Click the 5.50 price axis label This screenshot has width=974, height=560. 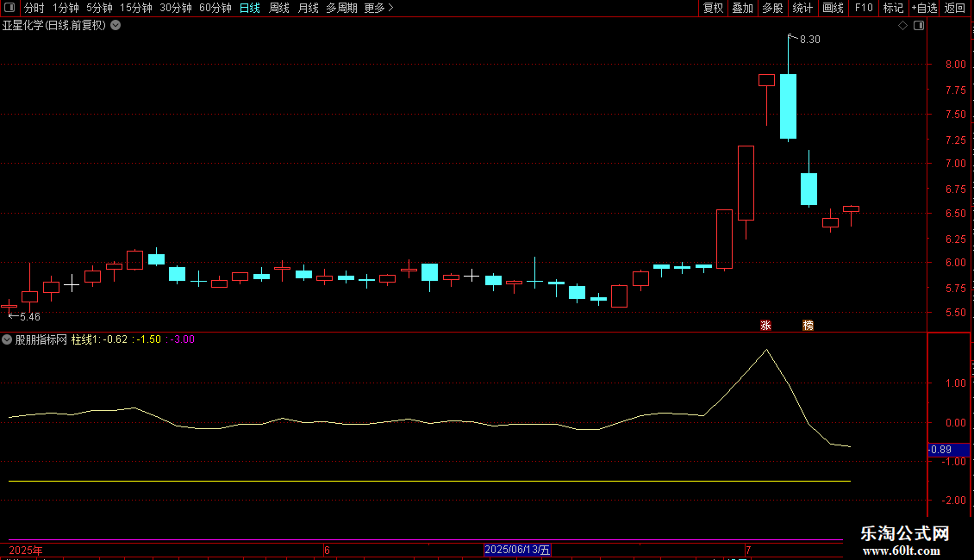(x=955, y=313)
